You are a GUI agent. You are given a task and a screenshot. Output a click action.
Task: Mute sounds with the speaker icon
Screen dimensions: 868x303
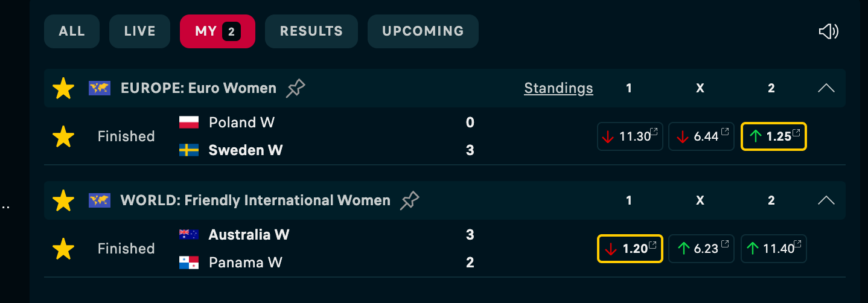(x=828, y=31)
